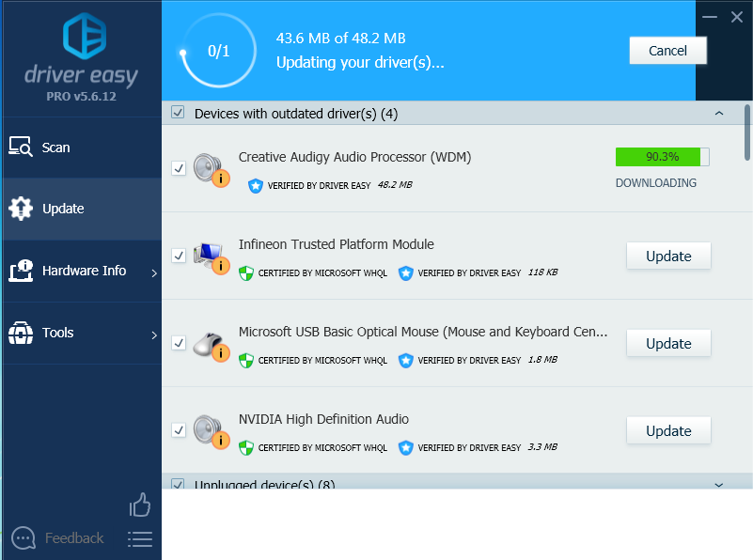Expand the Hardware Info submenu arrow

154,273
